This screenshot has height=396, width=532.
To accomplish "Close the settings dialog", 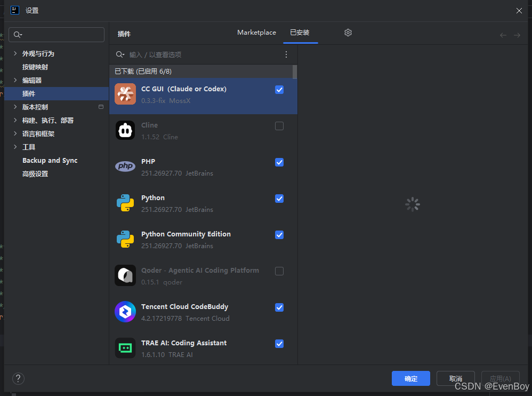I will 519,11.
